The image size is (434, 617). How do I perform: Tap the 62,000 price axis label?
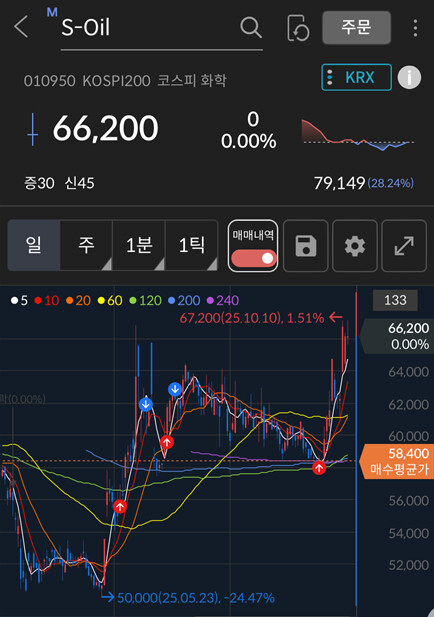pos(408,405)
